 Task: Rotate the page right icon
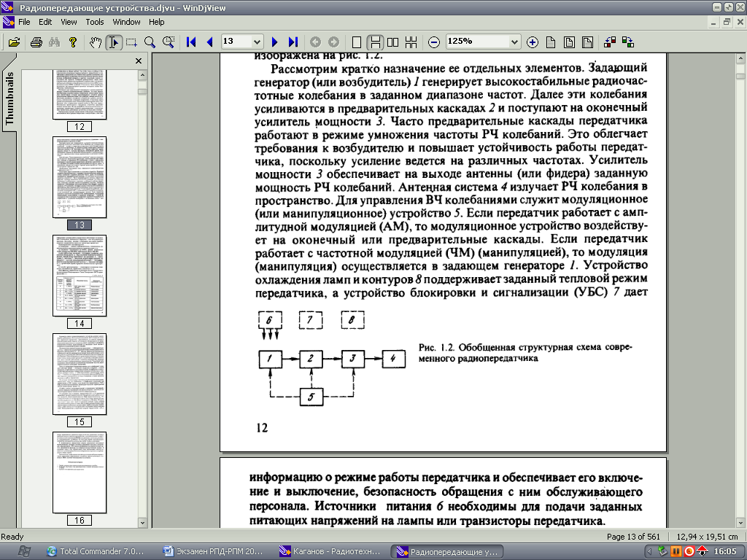tap(628, 42)
